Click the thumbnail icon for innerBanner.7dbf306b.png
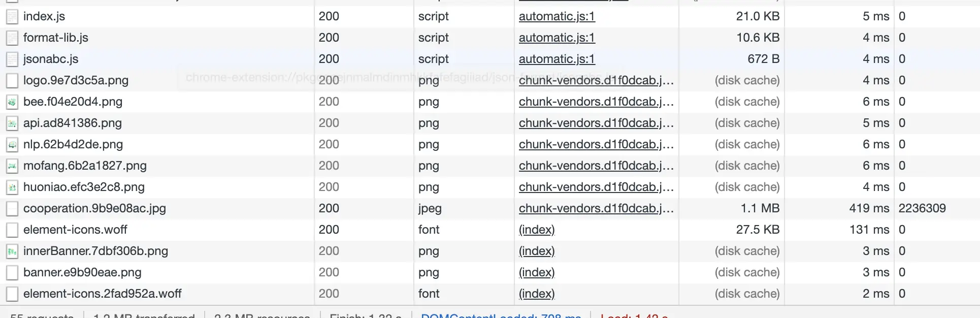 [12, 251]
